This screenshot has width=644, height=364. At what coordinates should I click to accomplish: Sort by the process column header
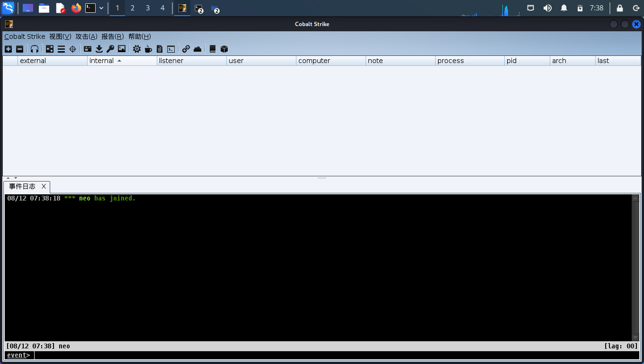pos(470,61)
